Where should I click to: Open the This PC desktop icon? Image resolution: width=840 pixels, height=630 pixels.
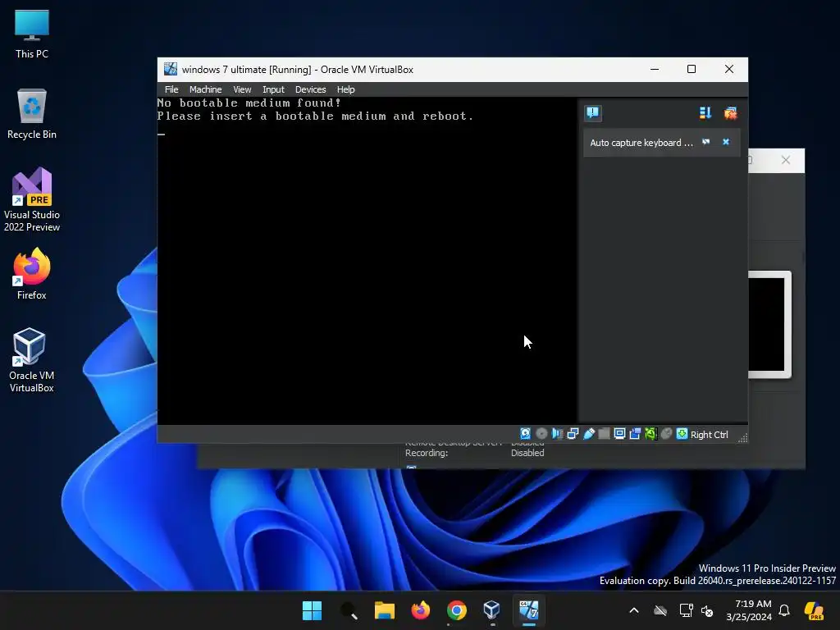(x=32, y=34)
